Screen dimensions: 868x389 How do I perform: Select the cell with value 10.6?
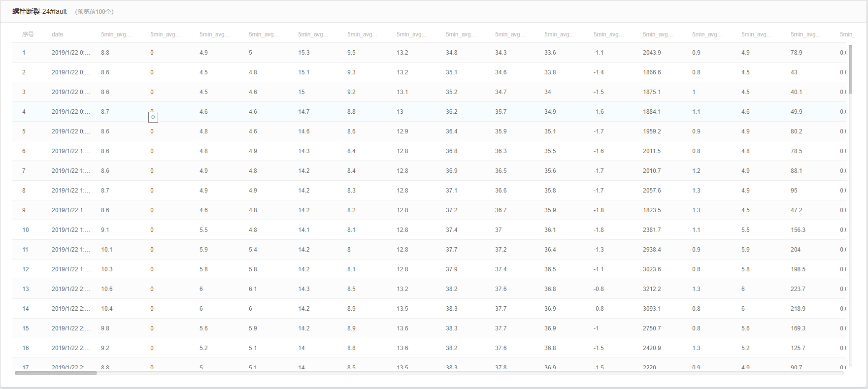107,289
